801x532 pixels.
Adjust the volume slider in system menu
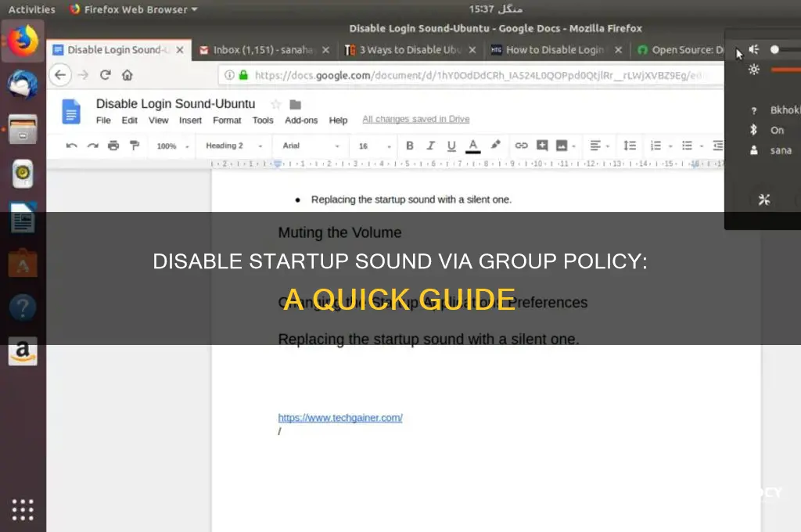tap(785, 49)
